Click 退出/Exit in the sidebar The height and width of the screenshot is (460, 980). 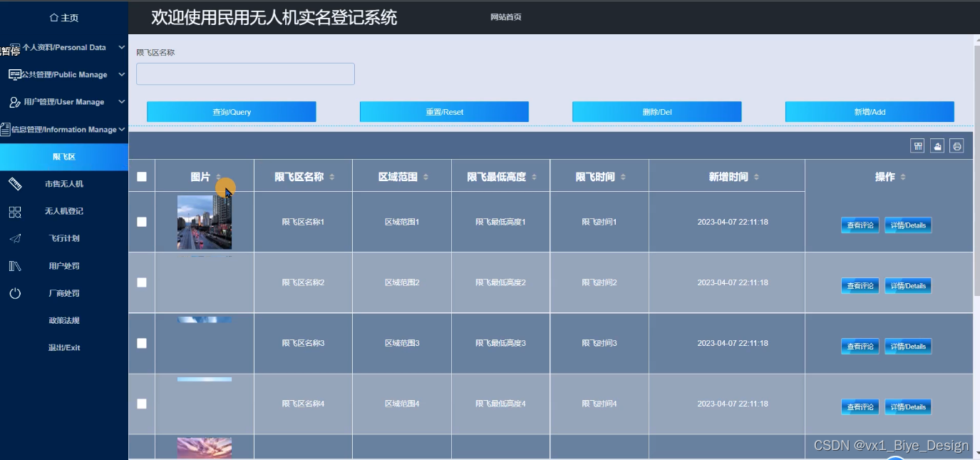pyautogui.click(x=64, y=348)
